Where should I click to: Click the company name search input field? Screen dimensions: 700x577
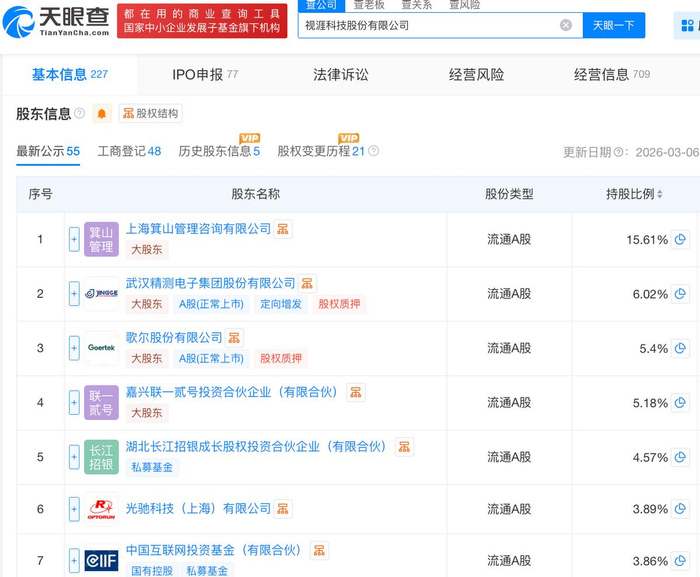point(430,25)
